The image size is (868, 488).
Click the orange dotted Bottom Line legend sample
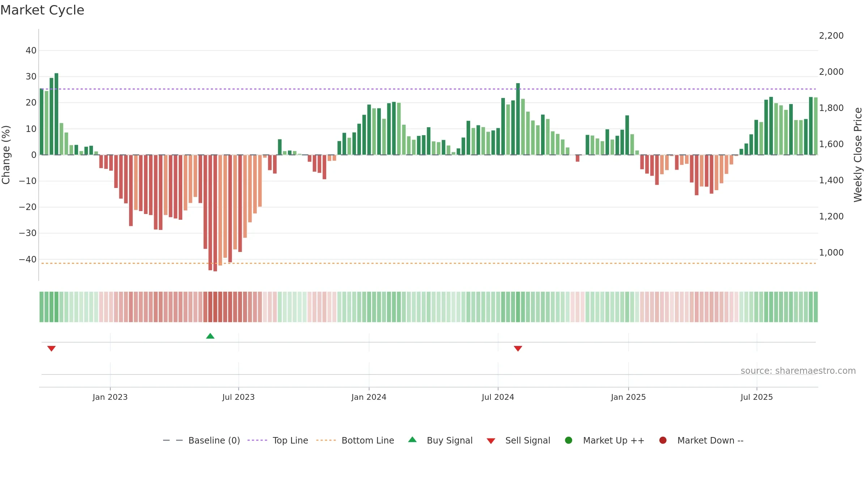tap(326, 440)
